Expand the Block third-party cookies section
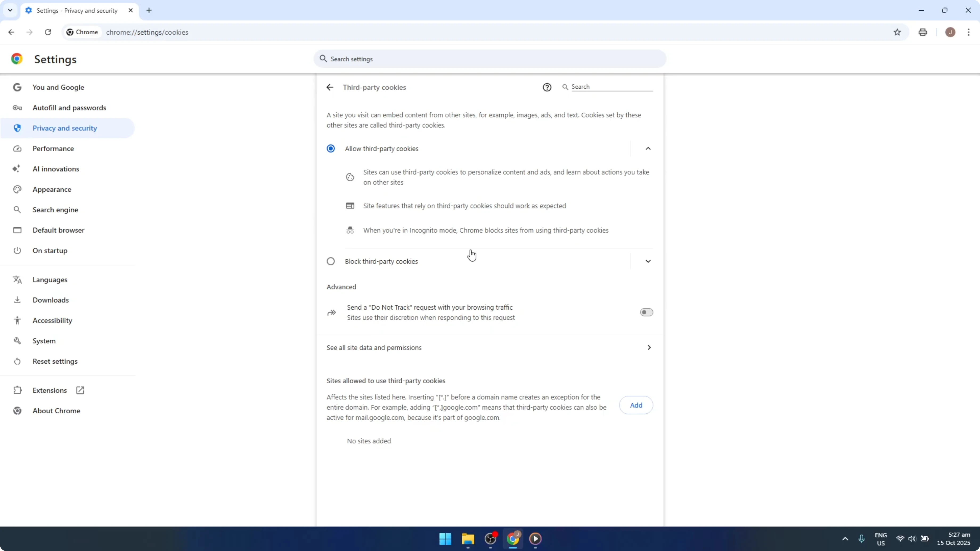 648,261
